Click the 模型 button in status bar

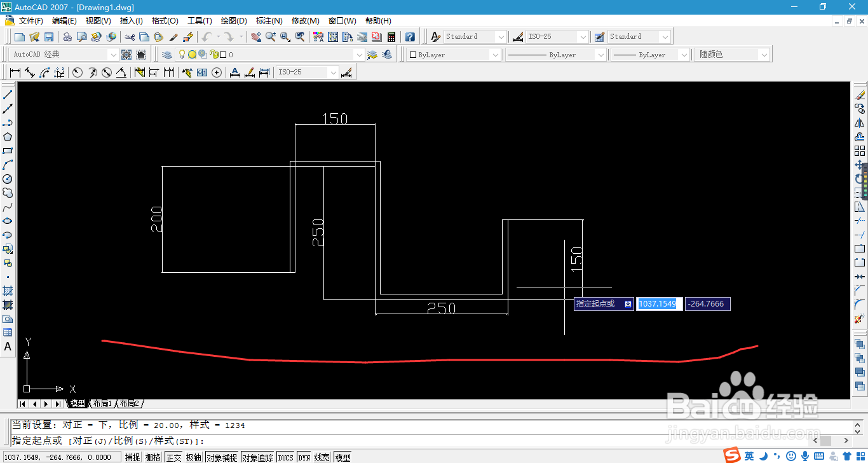pyautogui.click(x=342, y=457)
